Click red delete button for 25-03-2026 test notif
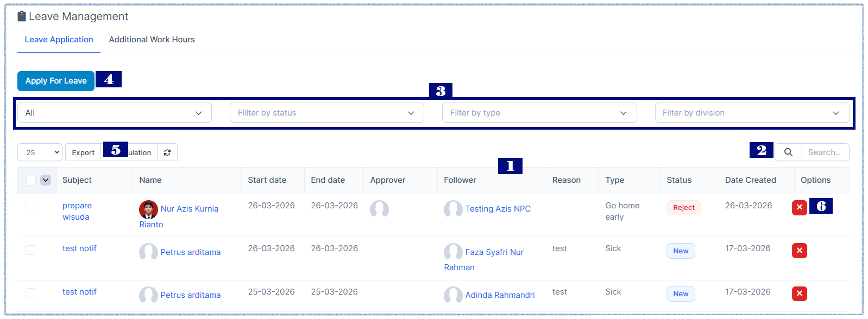The height and width of the screenshot is (319, 868). 799,294
